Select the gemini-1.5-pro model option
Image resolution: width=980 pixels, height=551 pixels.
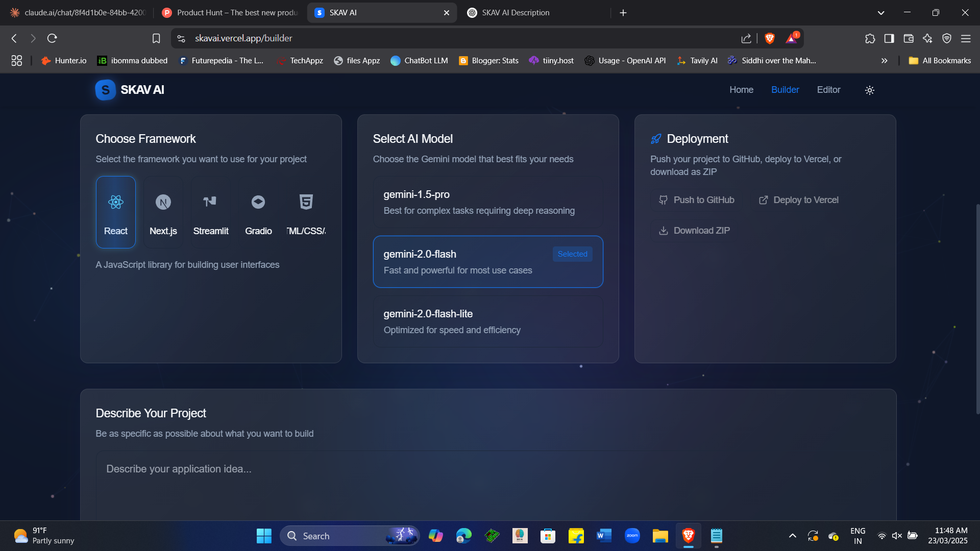pos(487,203)
